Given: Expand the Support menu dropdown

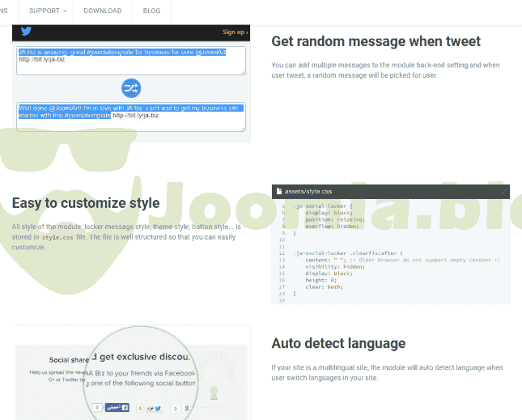Looking at the screenshot, I should click(x=49, y=11).
